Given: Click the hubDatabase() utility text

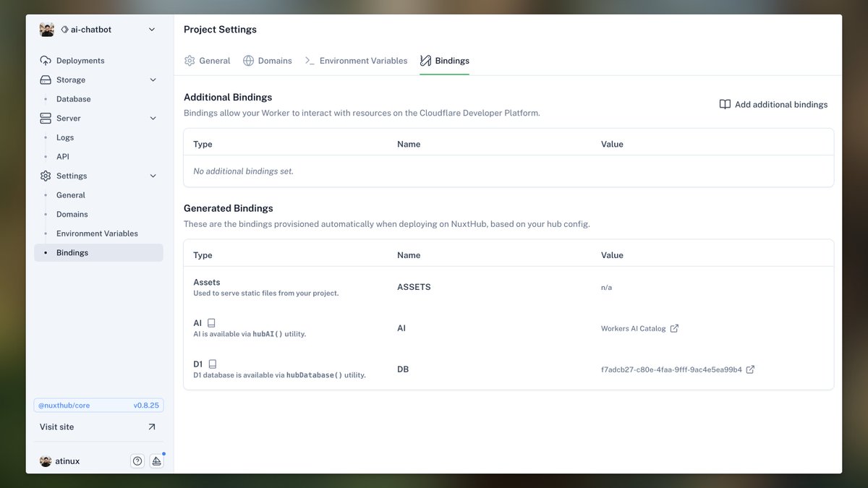Looking at the screenshot, I should (315, 375).
